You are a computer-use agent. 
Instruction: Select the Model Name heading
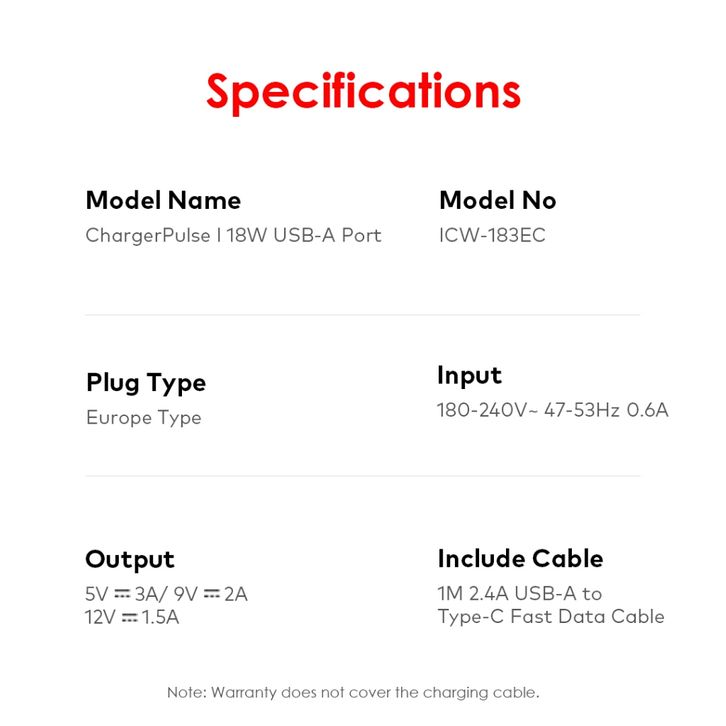pos(163,200)
